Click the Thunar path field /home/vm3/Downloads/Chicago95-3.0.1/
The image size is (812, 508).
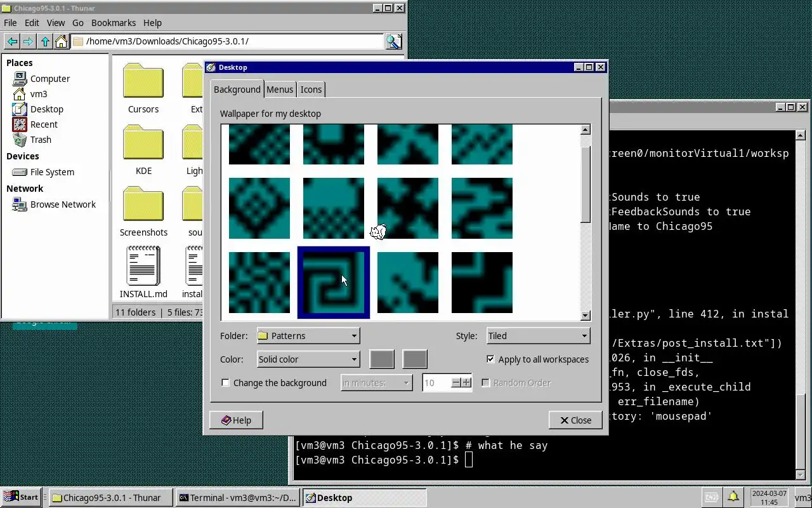pos(227,42)
